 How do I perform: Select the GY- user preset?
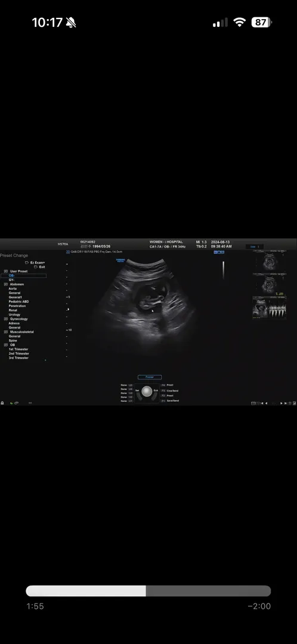click(x=11, y=280)
